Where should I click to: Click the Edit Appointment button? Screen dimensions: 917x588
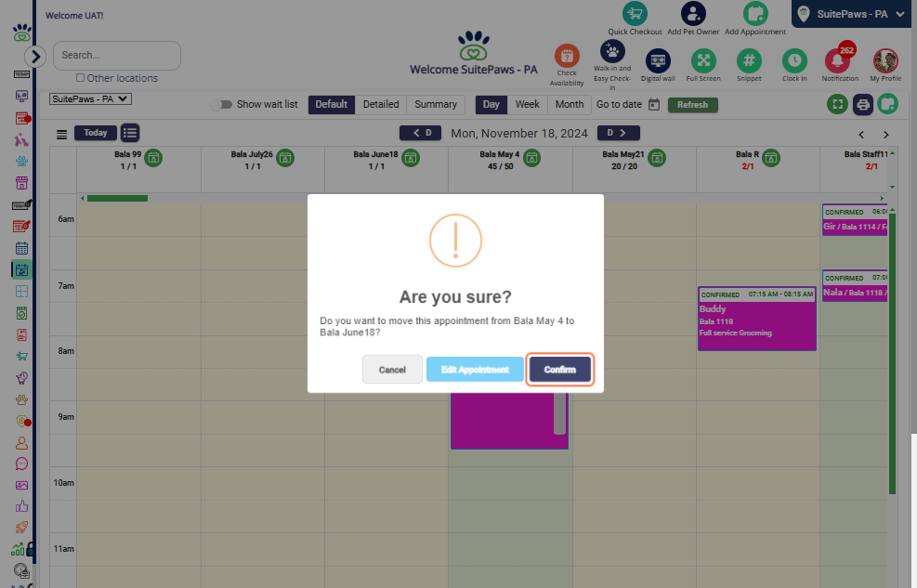click(x=475, y=370)
